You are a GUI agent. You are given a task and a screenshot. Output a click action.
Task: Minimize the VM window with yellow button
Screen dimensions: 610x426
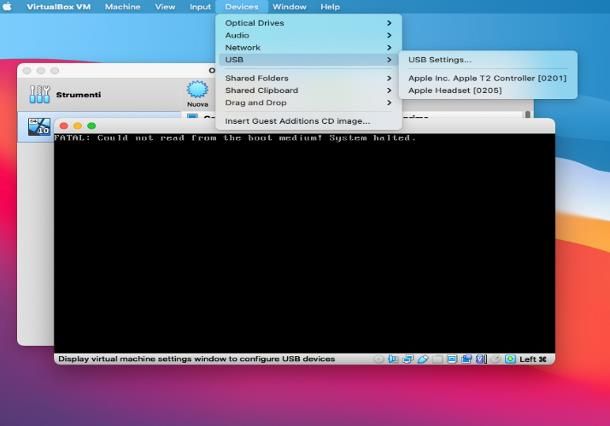coord(78,126)
